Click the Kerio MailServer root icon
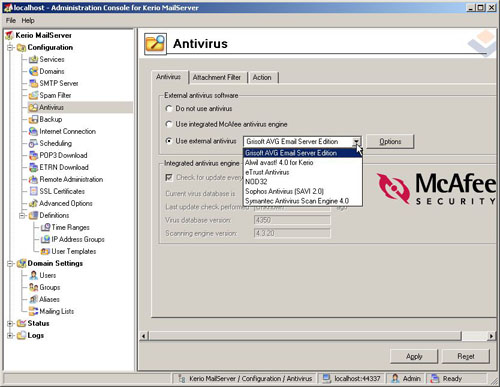This screenshot has height=387, width=500. coord(9,35)
